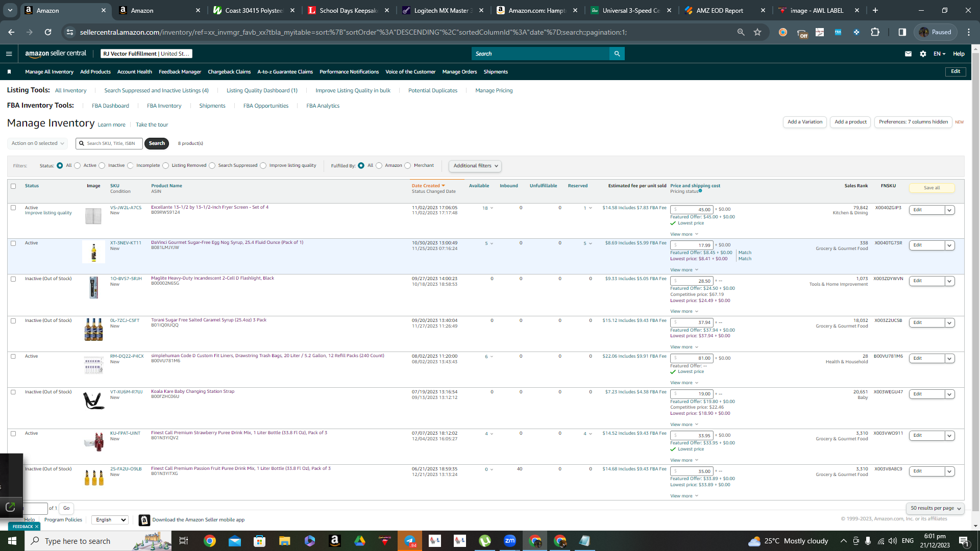This screenshot has width=980, height=551.
Task: Open Zoom from the taskbar
Action: point(510,541)
